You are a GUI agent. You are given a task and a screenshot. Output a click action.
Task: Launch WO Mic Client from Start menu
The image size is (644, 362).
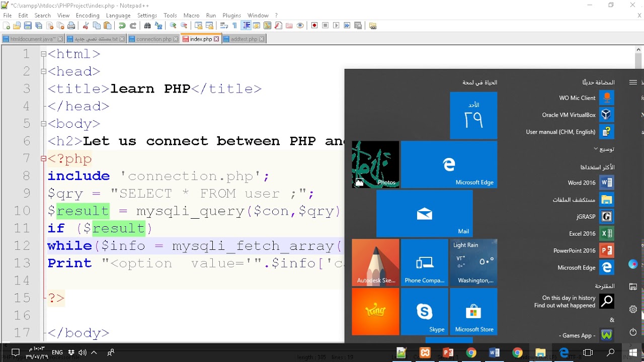point(586,98)
